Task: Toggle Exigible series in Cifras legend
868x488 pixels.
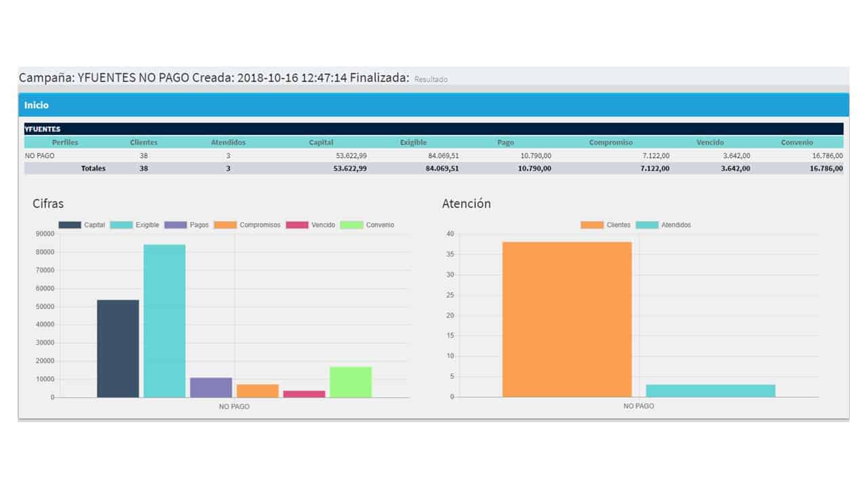Action: [x=134, y=225]
